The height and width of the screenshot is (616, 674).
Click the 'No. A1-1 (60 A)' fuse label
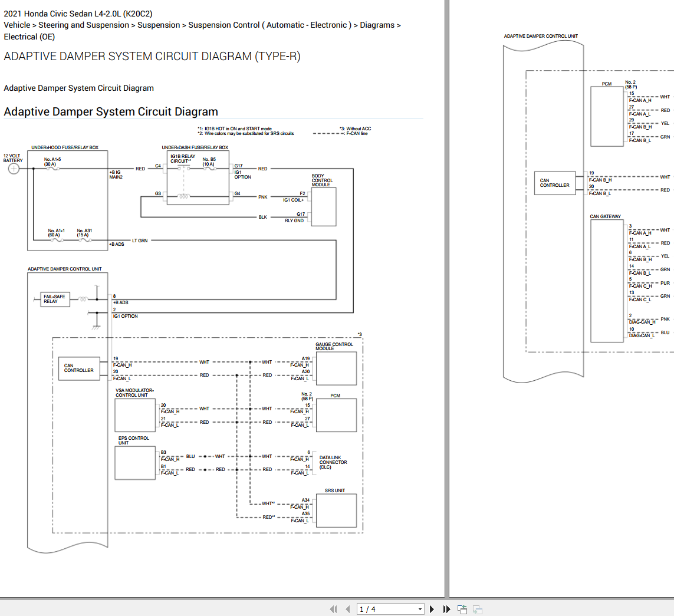(56, 233)
